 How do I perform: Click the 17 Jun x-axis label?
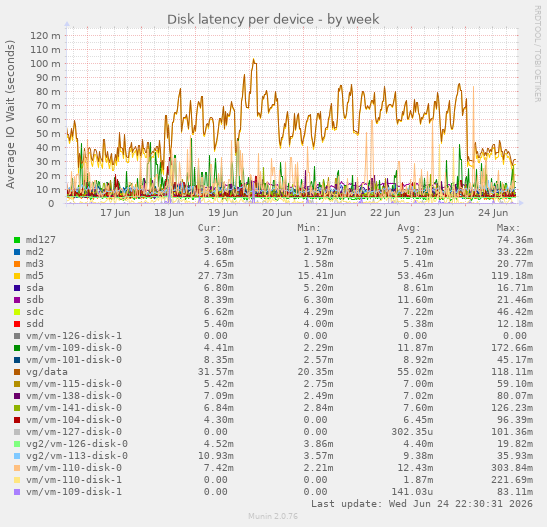click(115, 213)
